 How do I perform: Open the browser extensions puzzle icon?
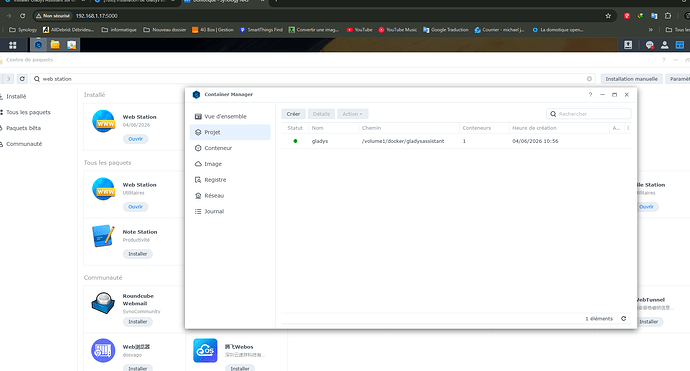pyautogui.click(x=668, y=16)
